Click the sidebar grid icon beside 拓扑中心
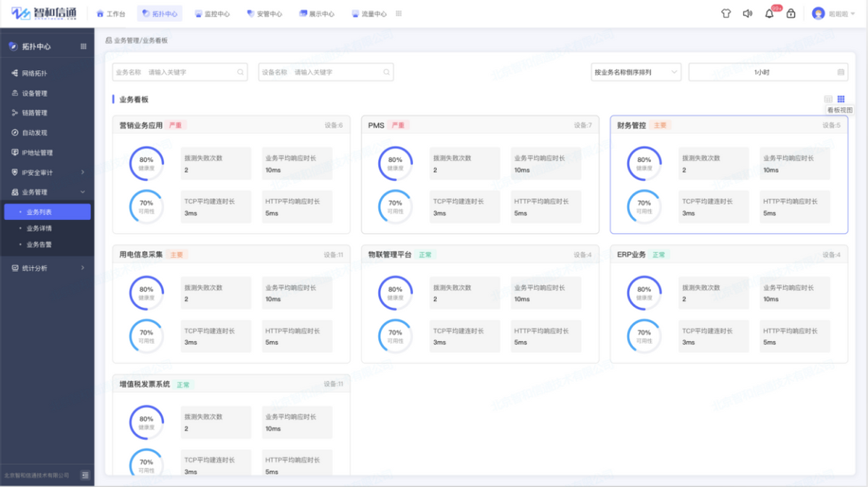The height and width of the screenshot is (487, 868). point(83,46)
